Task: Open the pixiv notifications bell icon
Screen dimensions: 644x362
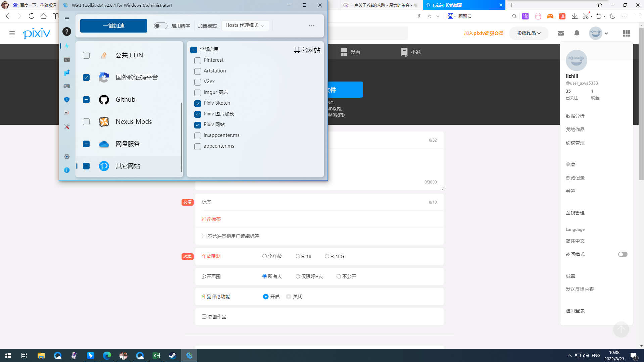Action: click(577, 33)
